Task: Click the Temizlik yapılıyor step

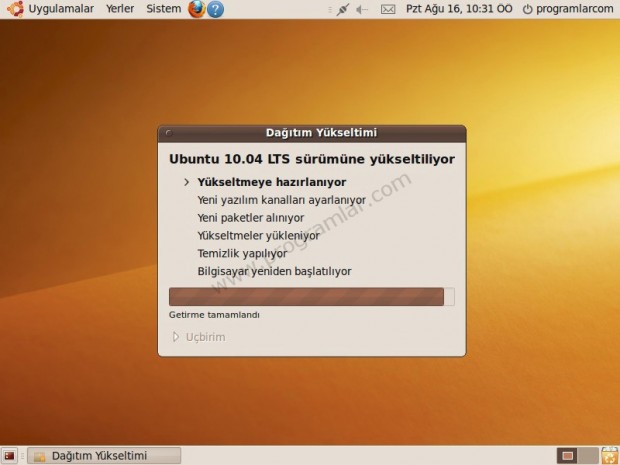Action: tap(242, 253)
